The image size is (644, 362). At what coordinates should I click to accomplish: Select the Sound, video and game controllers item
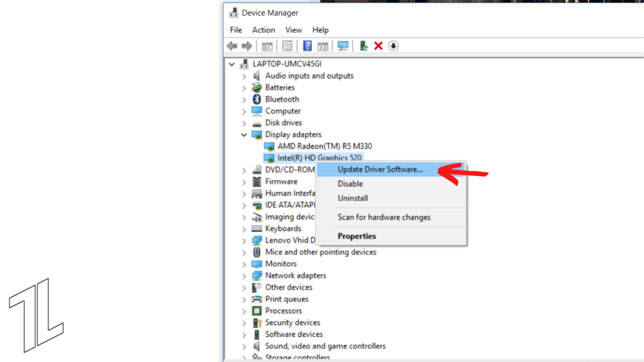click(325, 346)
